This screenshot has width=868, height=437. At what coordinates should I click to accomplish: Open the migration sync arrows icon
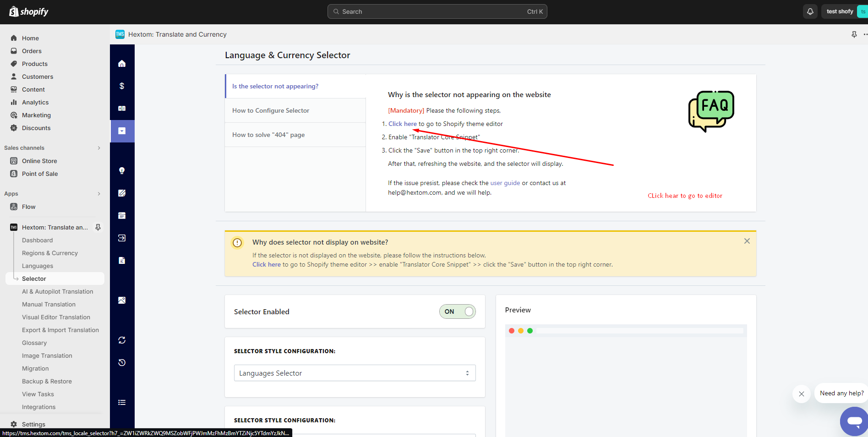point(122,340)
